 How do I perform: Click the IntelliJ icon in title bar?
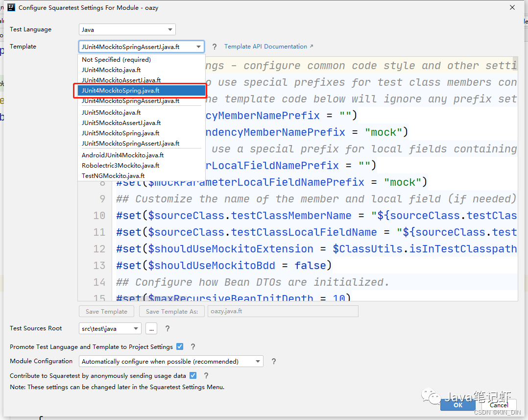[x=11, y=7]
